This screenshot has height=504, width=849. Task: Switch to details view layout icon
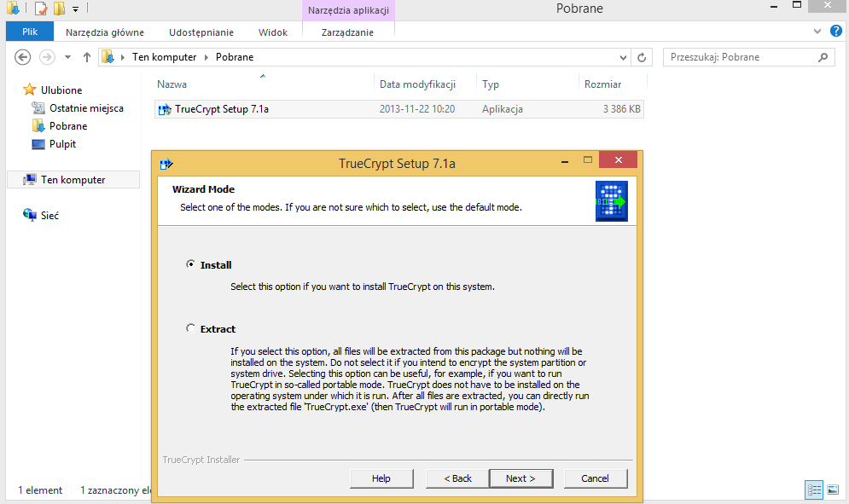click(814, 490)
